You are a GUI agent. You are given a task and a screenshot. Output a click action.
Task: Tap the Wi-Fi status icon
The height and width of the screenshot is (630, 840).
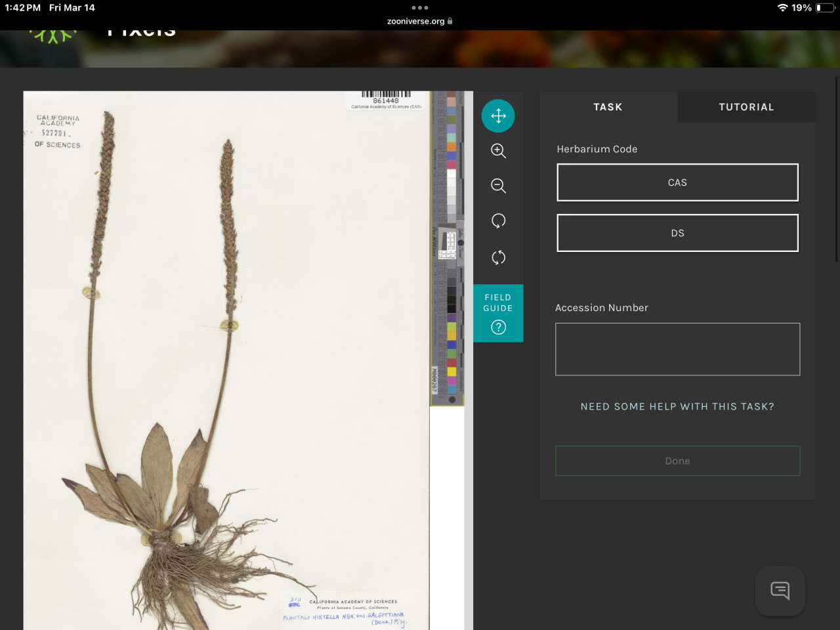(x=782, y=8)
